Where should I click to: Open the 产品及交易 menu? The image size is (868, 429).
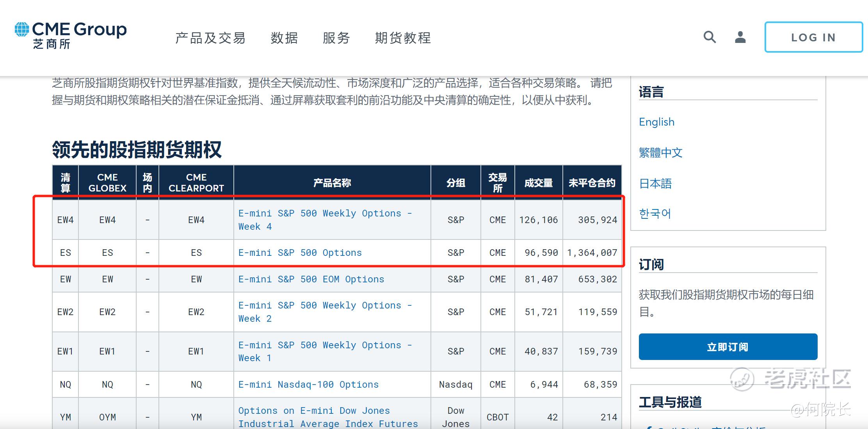point(210,38)
